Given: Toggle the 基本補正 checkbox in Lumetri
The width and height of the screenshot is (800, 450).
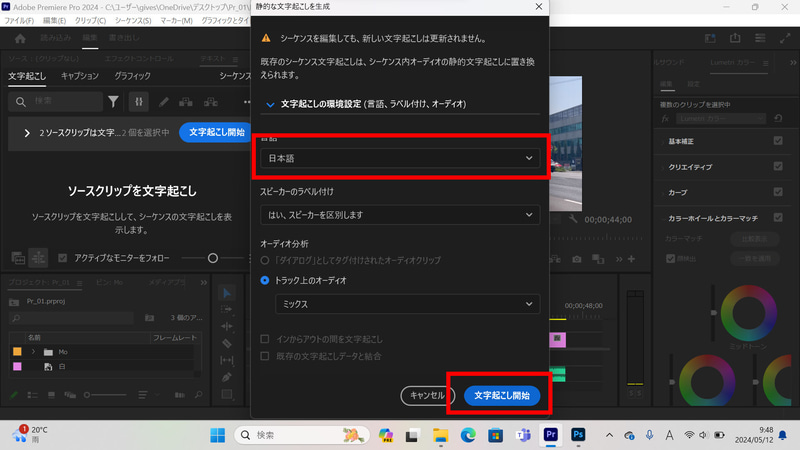Looking at the screenshot, I should click(x=778, y=141).
